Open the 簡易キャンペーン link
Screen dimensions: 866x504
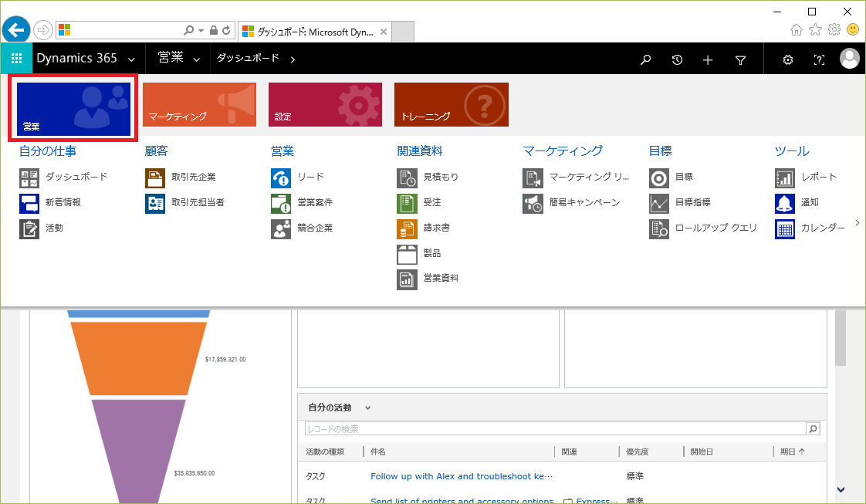[584, 202]
